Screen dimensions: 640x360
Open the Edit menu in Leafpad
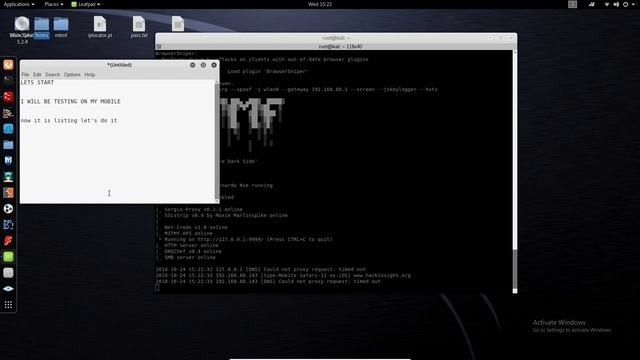coord(37,75)
